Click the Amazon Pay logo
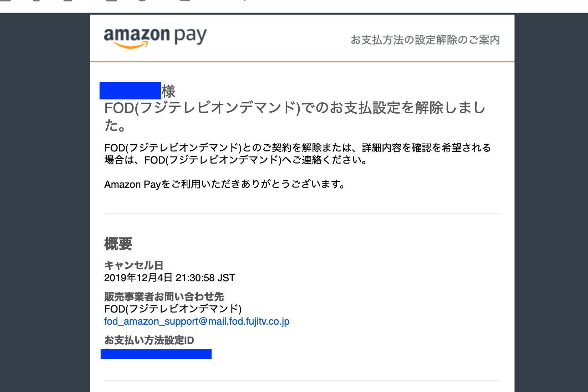588x392 pixels. pos(155,37)
